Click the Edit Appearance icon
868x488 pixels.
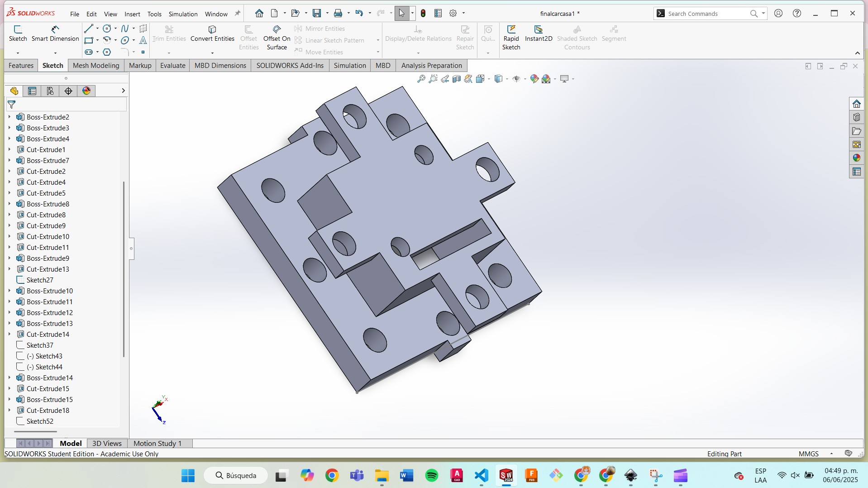pos(534,79)
